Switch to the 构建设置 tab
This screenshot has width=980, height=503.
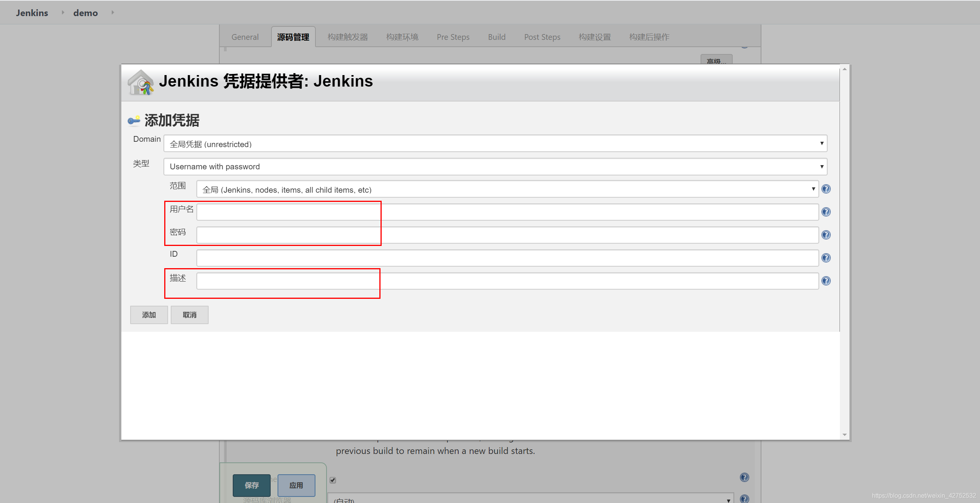595,37
